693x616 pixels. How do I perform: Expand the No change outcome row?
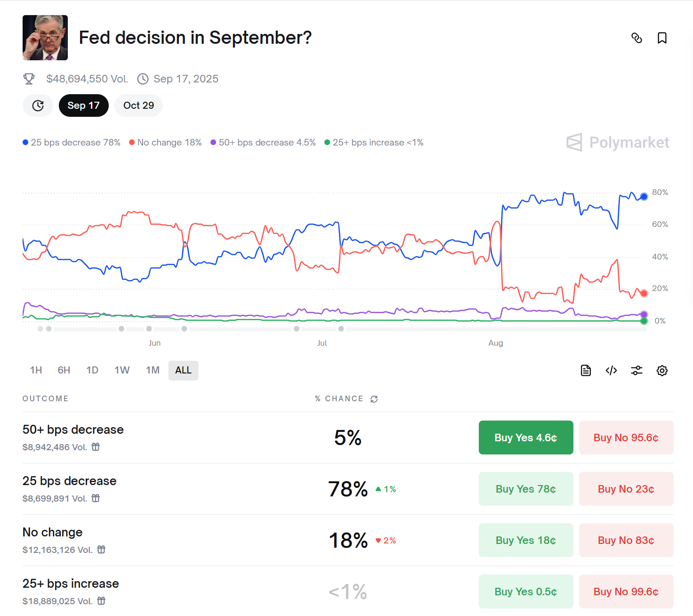(x=53, y=533)
